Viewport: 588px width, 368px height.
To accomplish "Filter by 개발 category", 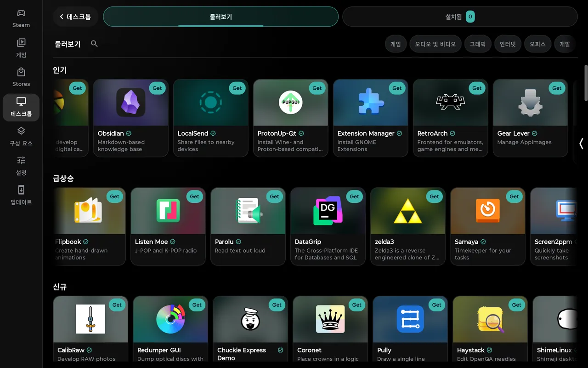I will [x=565, y=44].
